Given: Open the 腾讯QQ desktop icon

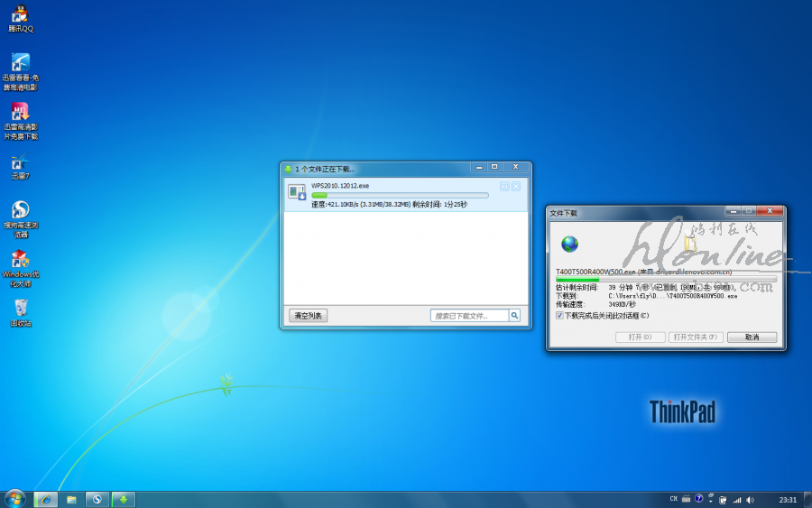Looking at the screenshot, I should (20, 15).
